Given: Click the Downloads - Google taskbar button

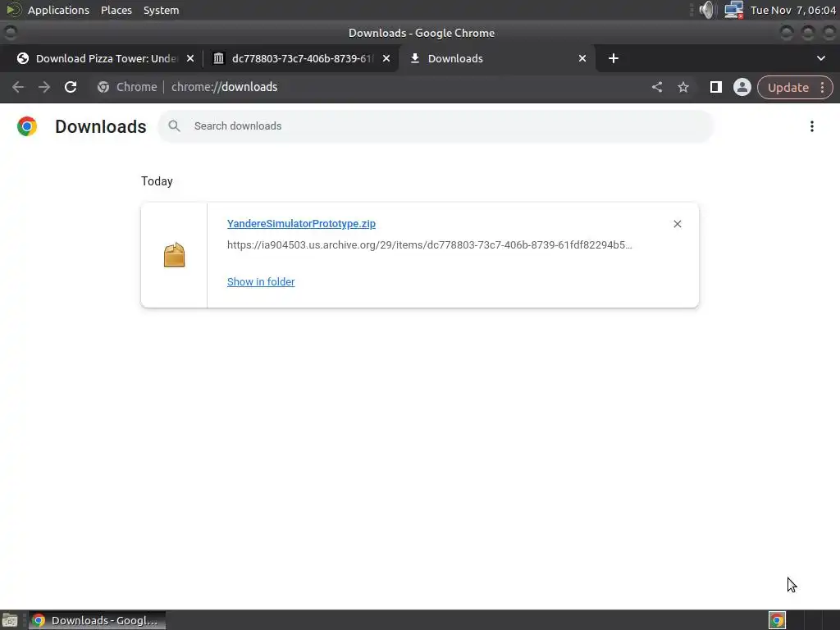Looking at the screenshot, I should [97, 620].
